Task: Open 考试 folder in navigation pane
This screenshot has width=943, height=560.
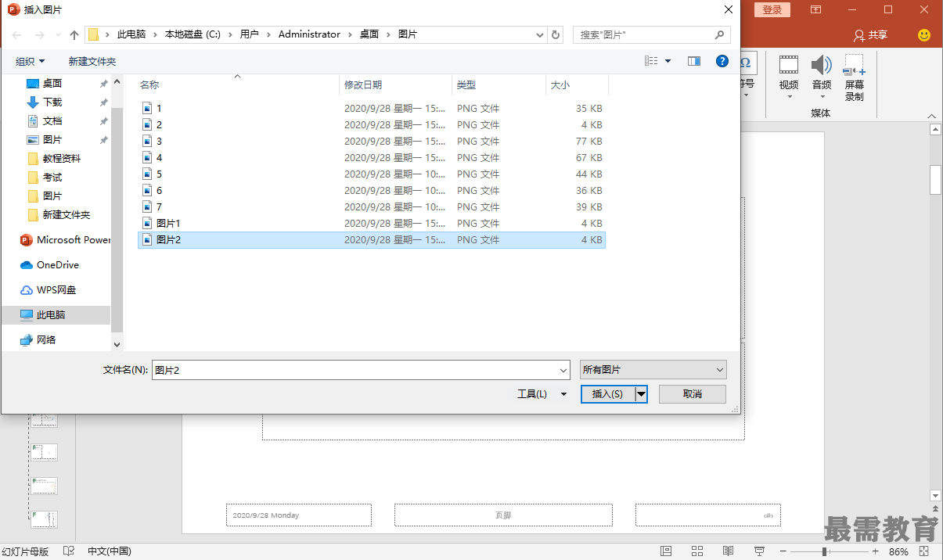Action: click(x=52, y=178)
